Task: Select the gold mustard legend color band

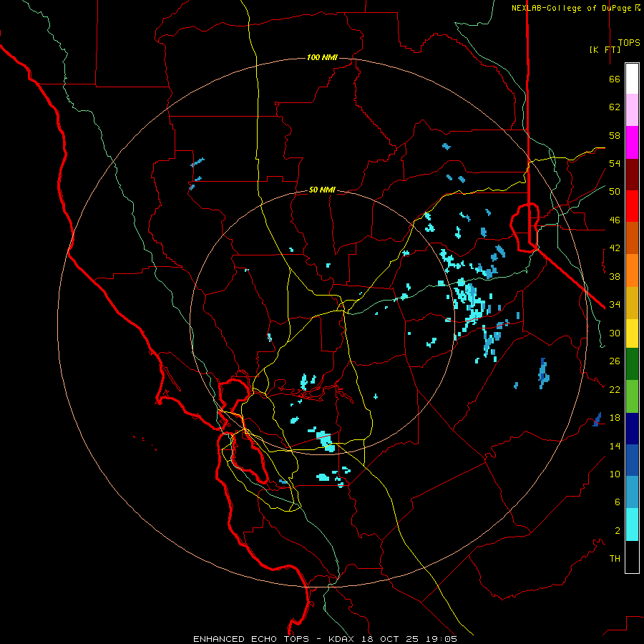Action: pyautogui.click(x=632, y=303)
